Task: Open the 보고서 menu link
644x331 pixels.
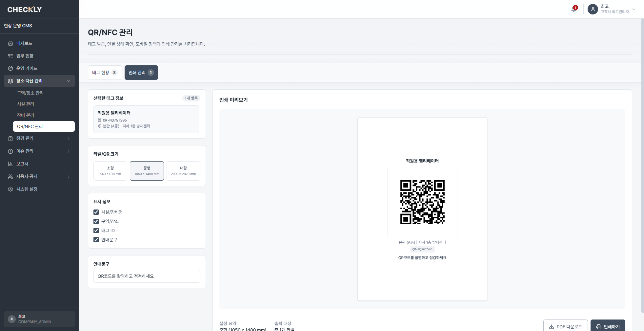Action: [39, 164]
